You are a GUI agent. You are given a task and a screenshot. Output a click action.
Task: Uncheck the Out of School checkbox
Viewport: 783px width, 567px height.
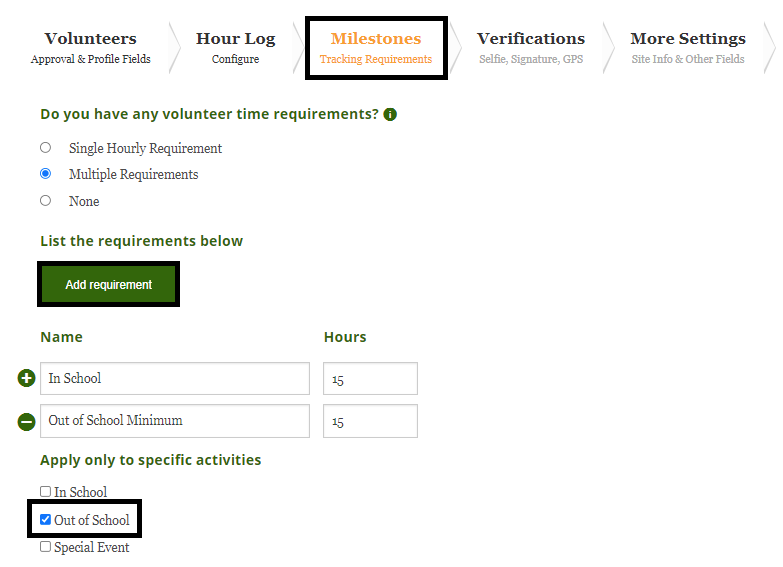point(45,520)
